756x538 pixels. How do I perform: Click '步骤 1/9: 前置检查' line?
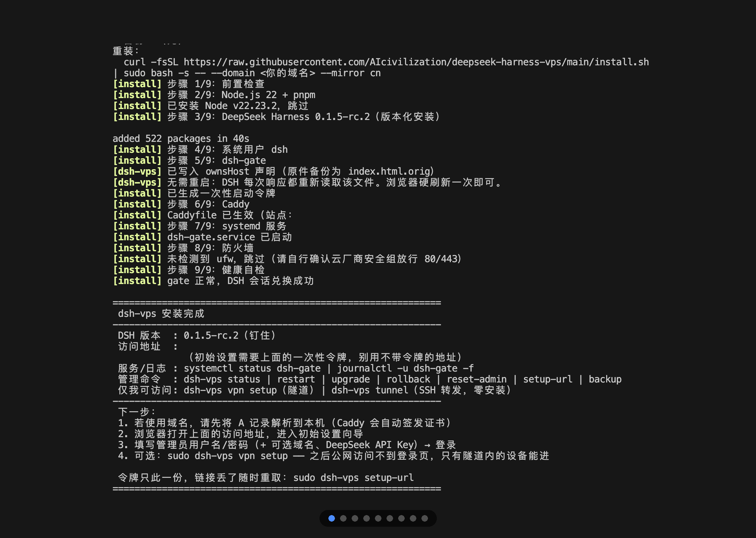[x=188, y=84]
